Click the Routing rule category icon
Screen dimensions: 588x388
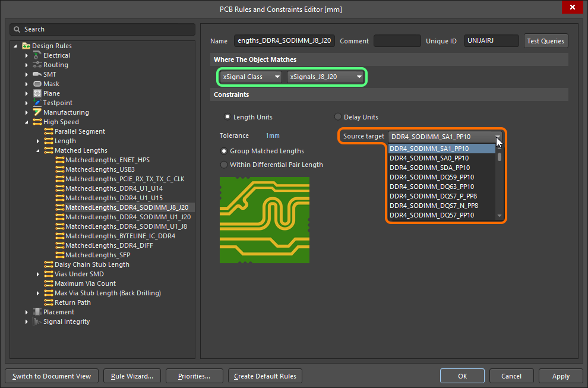37,65
